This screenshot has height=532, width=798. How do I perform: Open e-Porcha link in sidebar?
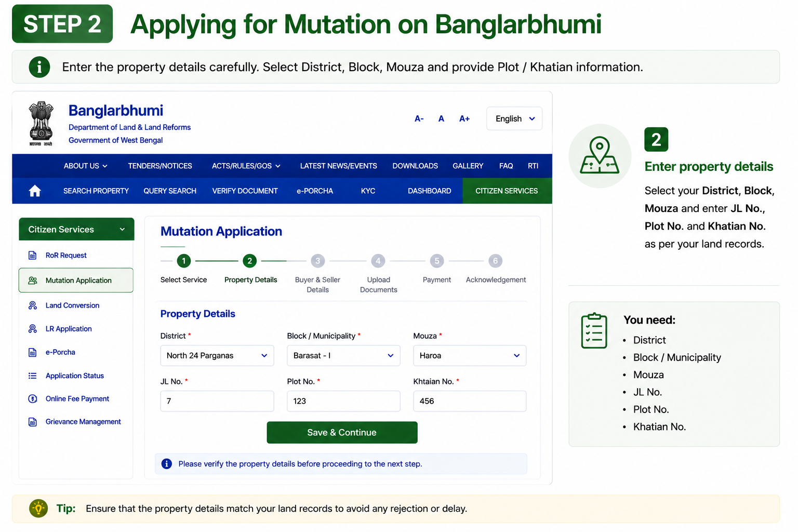click(60, 352)
